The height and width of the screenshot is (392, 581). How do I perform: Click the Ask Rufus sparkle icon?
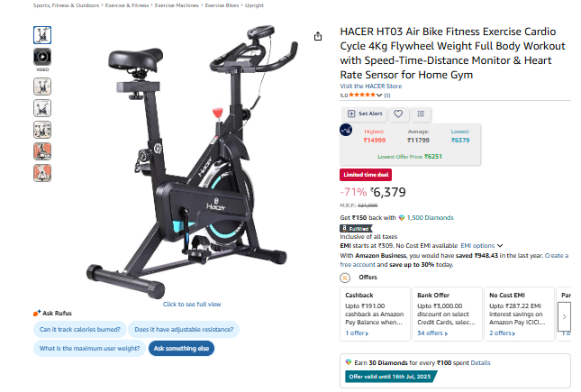pos(37,313)
